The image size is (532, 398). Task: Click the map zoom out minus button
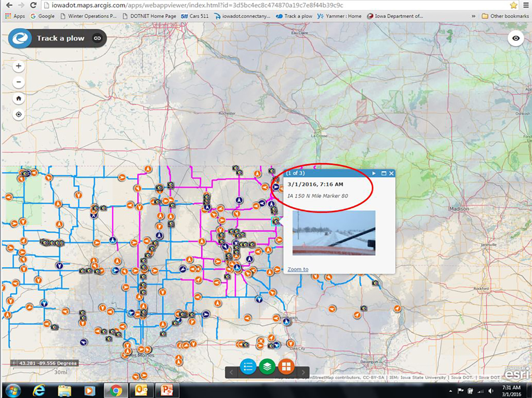click(19, 82)
